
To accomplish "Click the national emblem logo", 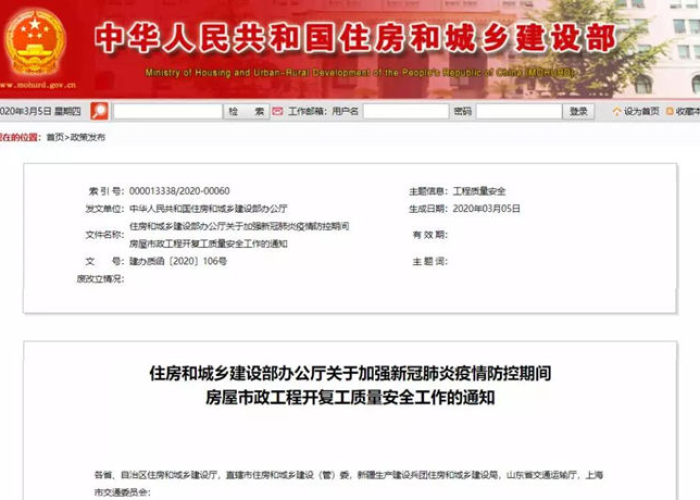I will pyautogui.click(x=35, y=42).
